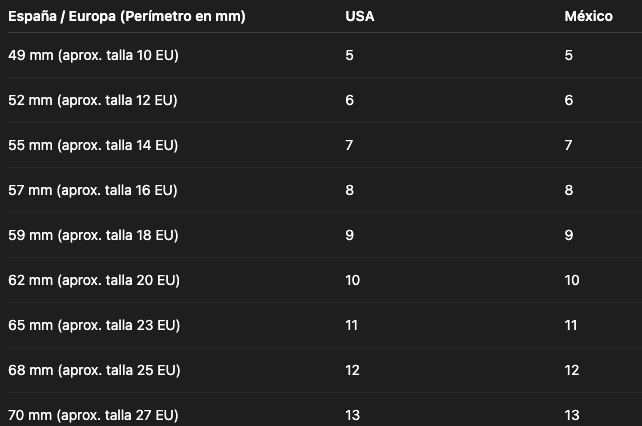Click USA size 5 cell
642x426 pixels.
pyautogui.click(x=349, y=55)
